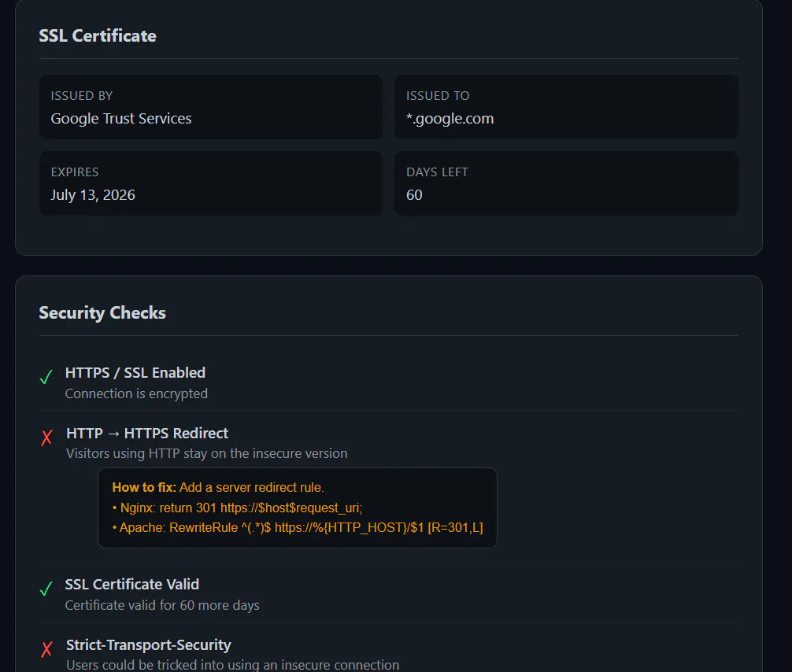Click the 'DAYS LEFT' label

[x=437, y=172]
